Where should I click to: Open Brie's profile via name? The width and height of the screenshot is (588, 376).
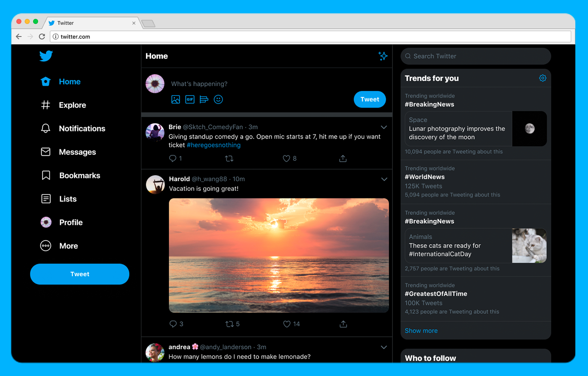point(175,127)
